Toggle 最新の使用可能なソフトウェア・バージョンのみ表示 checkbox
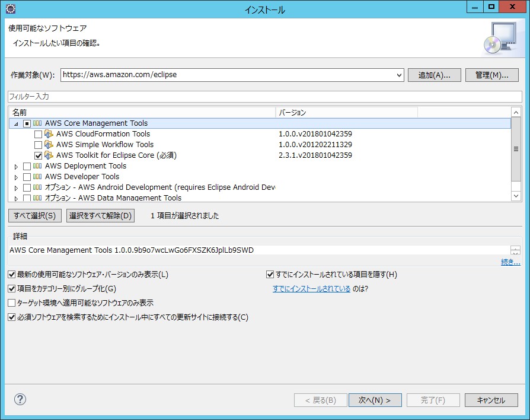The height and width of the screenshot is (420, 530). (x=11, y=274)
